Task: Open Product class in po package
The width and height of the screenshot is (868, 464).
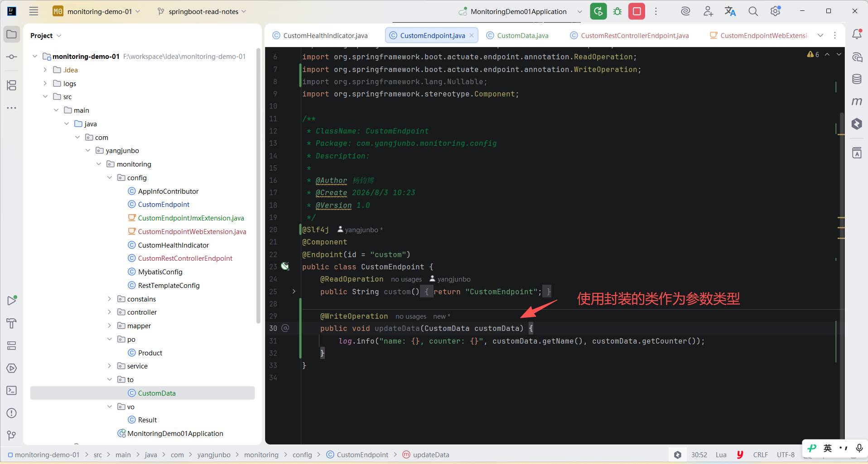Action: [150, 353]
